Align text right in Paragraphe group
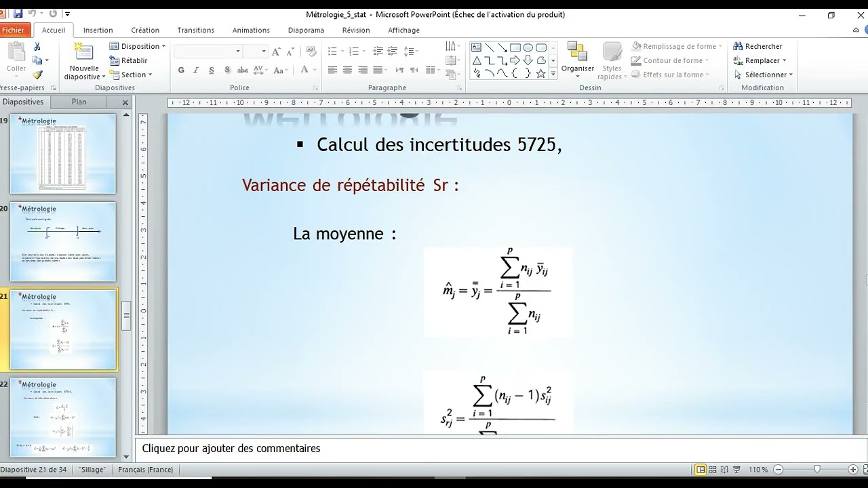The width and height of the screenshot is (868, 488). coord(363,70)
